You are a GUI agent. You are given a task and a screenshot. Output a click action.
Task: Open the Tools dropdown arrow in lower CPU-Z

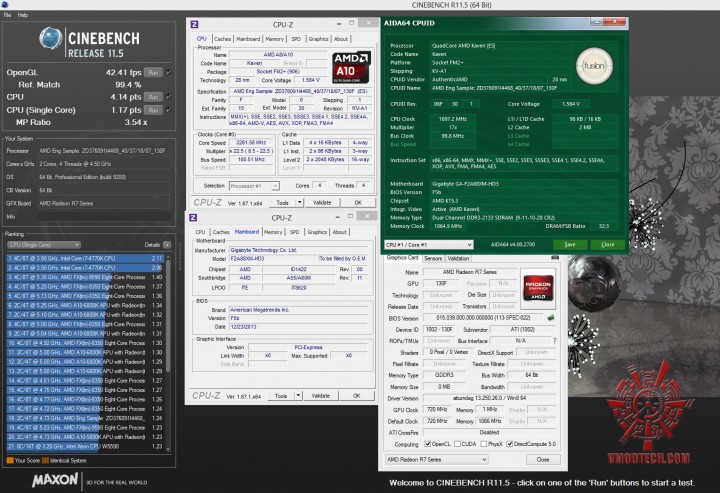pos(298,396)
